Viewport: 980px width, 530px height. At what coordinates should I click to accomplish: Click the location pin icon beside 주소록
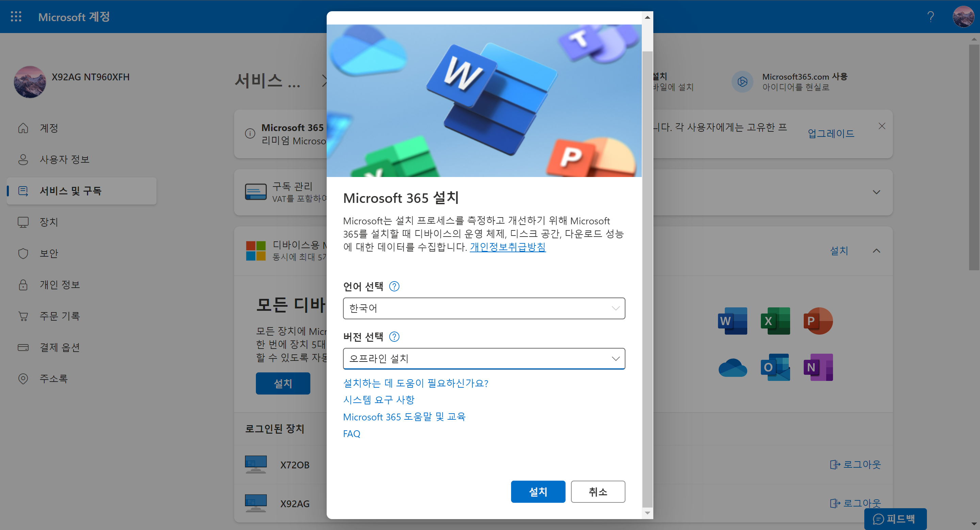click(x=23, y=379)
